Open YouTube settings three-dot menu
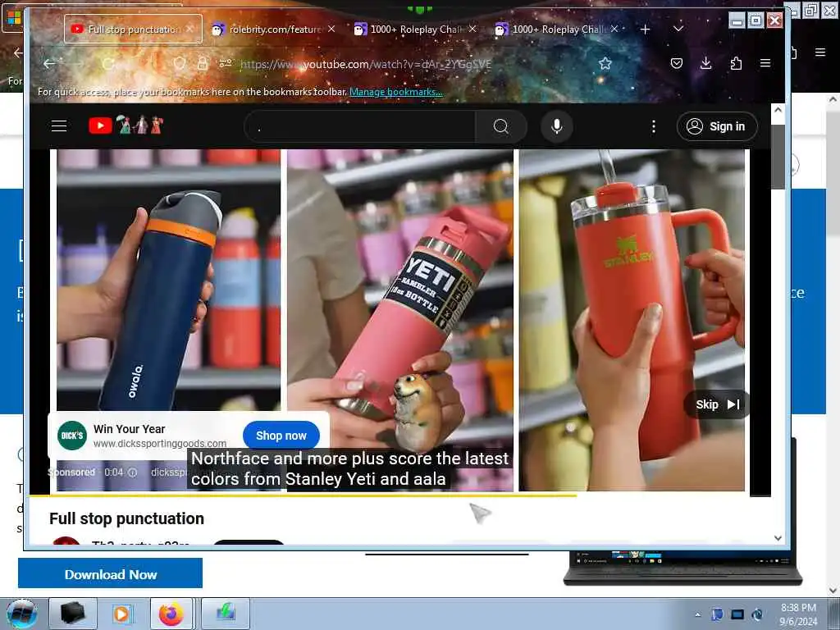The image size is (840, 630). point(653,126)
